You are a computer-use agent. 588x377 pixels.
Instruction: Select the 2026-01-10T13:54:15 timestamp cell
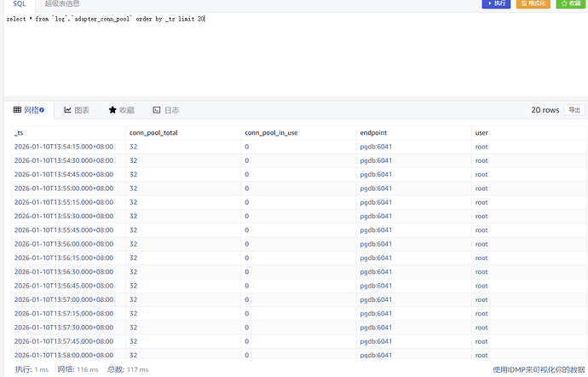[64, 147]
